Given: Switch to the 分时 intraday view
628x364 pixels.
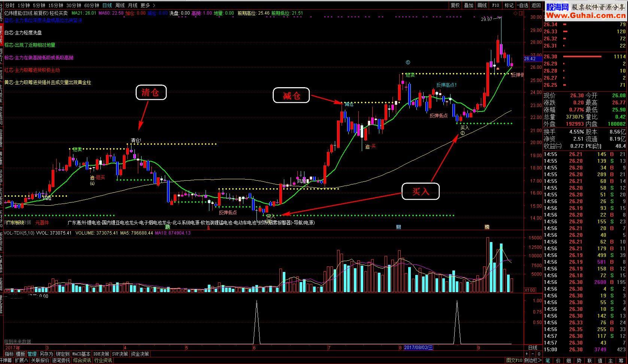Looking at the screenshot, I should point(10,5).
